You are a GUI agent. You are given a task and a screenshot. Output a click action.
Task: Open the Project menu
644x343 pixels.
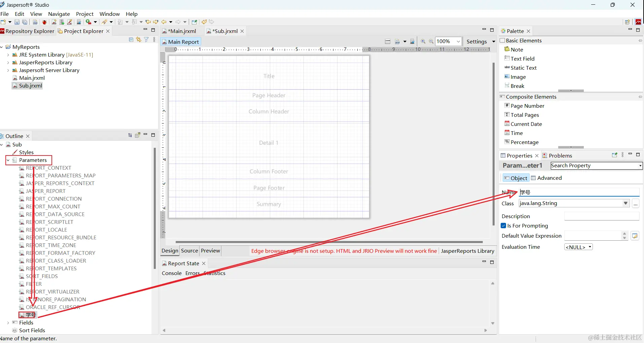85,14
